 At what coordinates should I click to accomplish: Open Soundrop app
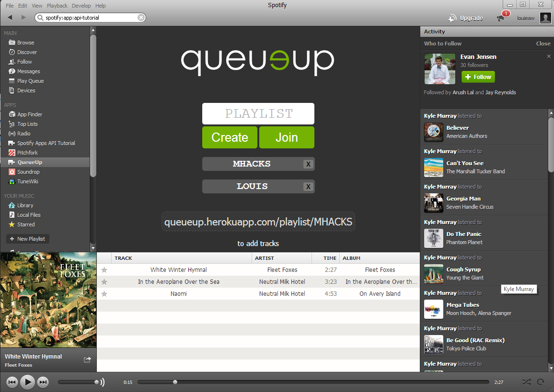[28, 171]
